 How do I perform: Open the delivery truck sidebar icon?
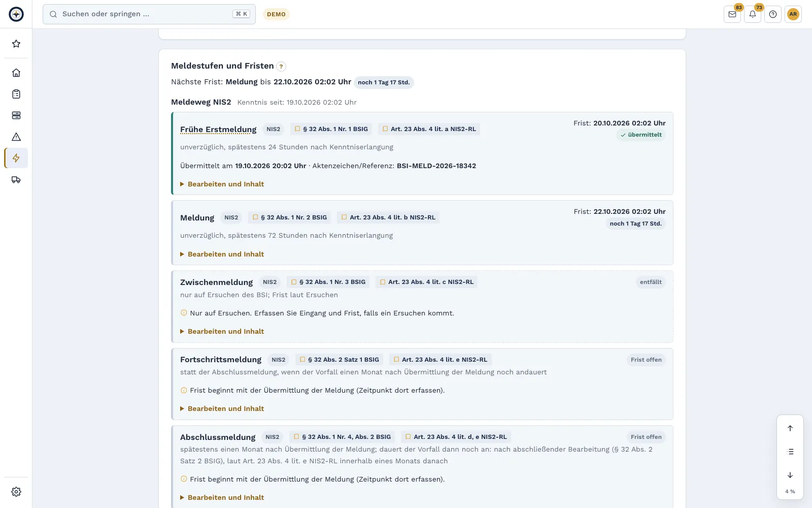[16, 179]
